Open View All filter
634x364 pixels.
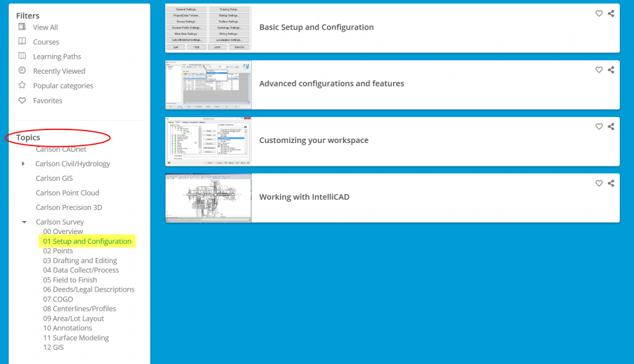pos(45,27)
